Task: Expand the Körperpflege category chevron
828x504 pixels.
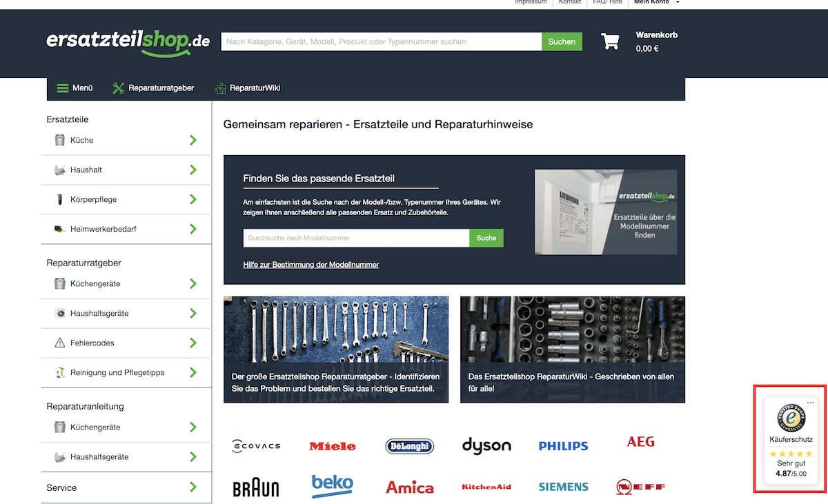Action: tap(193, 199)
